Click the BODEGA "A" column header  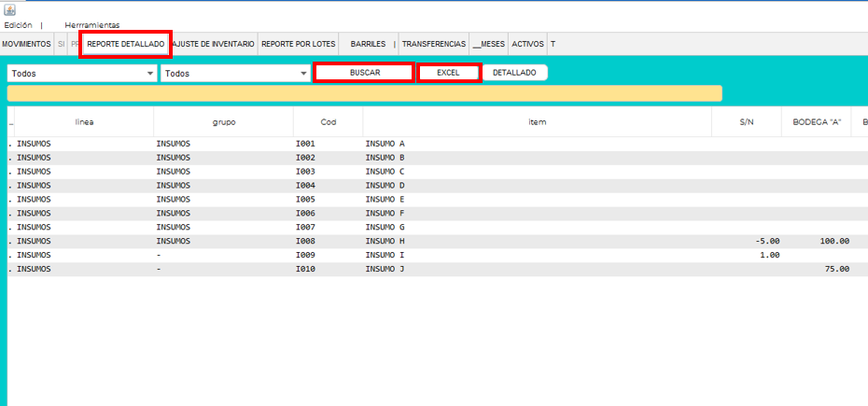coord(816,121)
